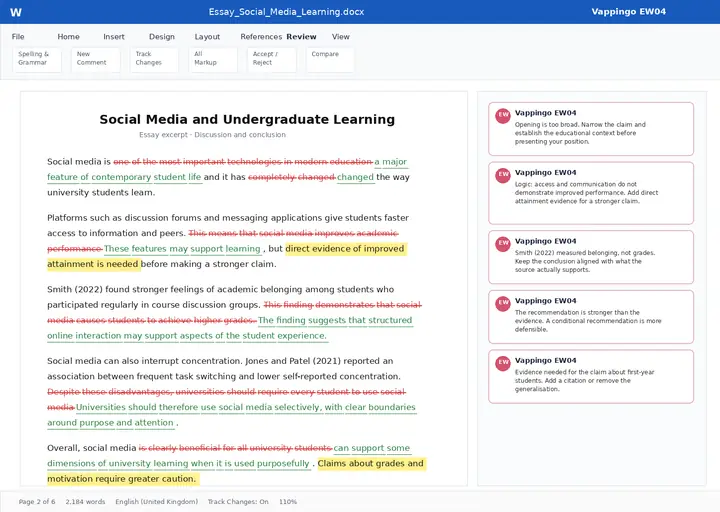Image resolution: width=720 pixels, height=512 pixels.
Task: Open the Design tab
Action: click(162, 37)
